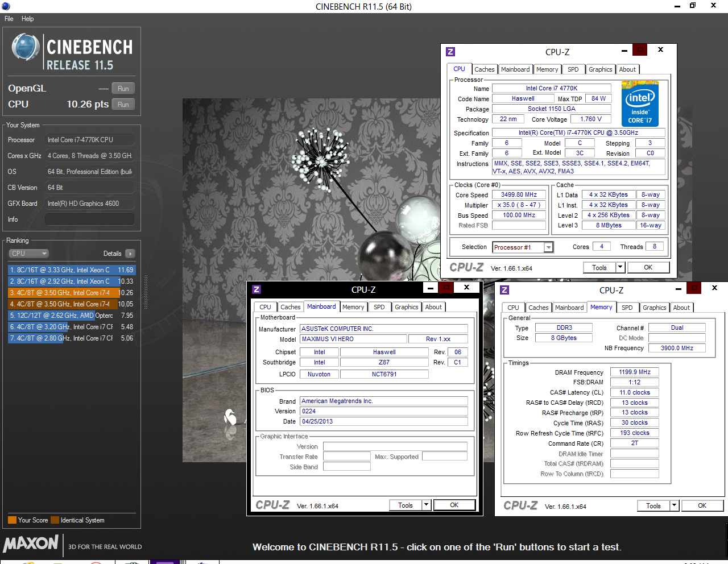Click GFX Board value Intel HD Graphics 4600
The image size is (728, 564).
click(x=90, y=204)
